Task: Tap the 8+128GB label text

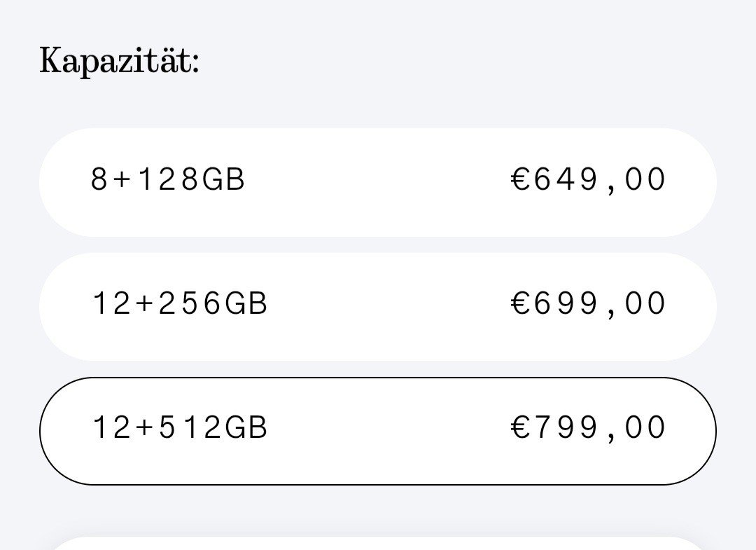Action: click(x=168, y=180)
